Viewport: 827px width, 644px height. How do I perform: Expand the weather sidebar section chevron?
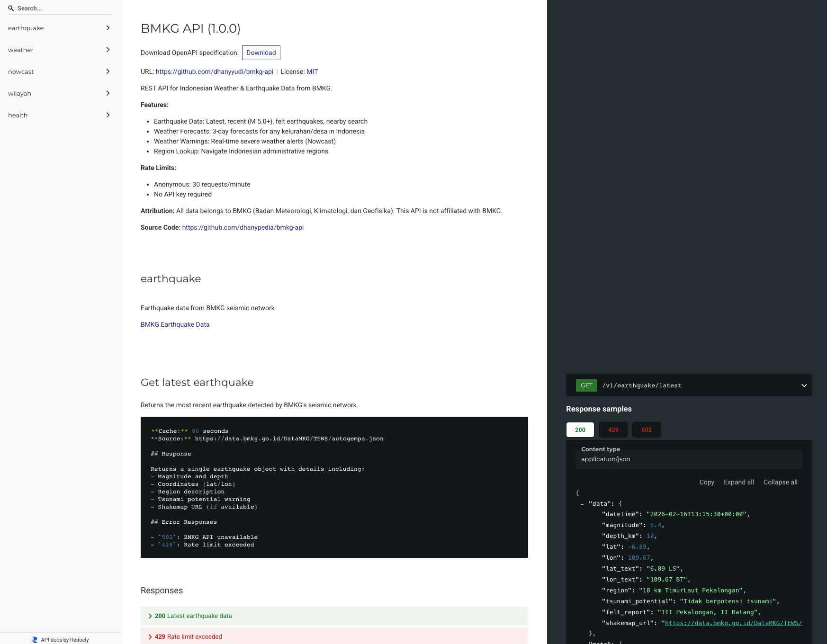coord(108,50)
